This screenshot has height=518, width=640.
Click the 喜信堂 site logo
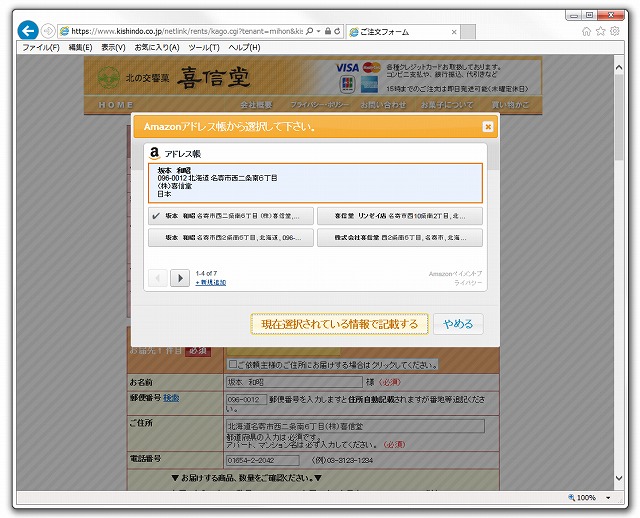click(174, 77)
